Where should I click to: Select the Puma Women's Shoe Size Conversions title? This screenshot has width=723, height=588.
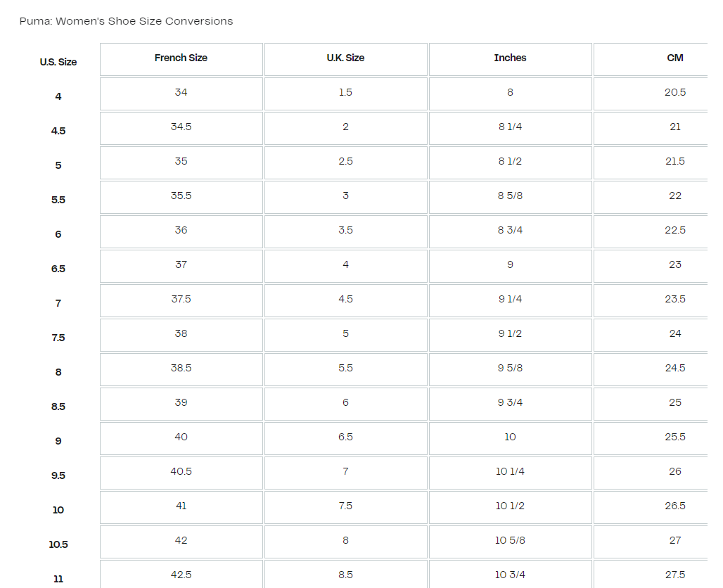click(127, 21)
